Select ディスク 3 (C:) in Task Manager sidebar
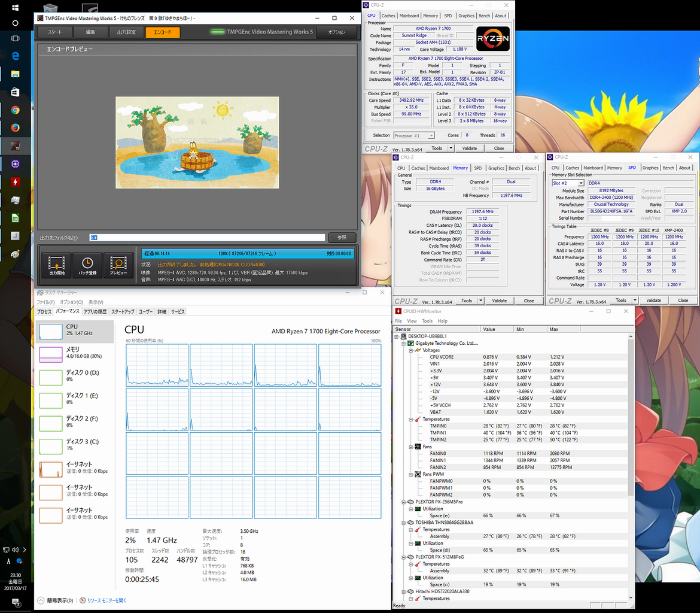The height and width of the screenshot is (613, 700). (75, 446)
